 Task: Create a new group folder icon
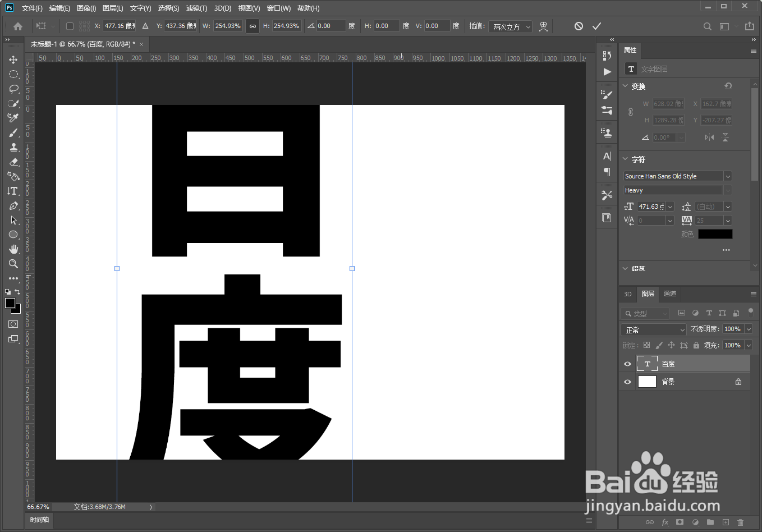click(710, 522)
